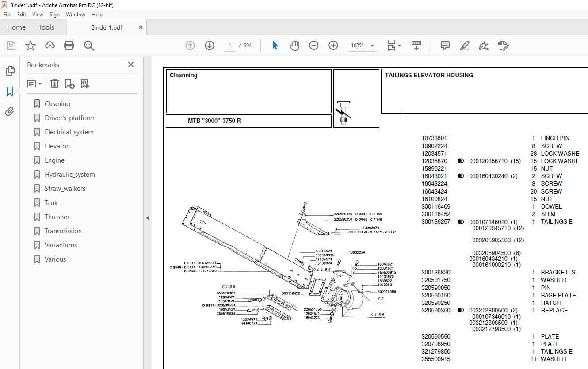Open the Variantions bookmark
This screenshot has height=369, width=588.
pos(61,245)
